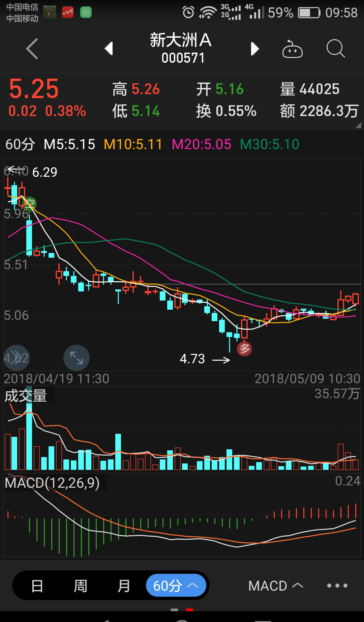
Task: Tap the 35.57万 volume scale value
Action: click(x=337, y=394)
